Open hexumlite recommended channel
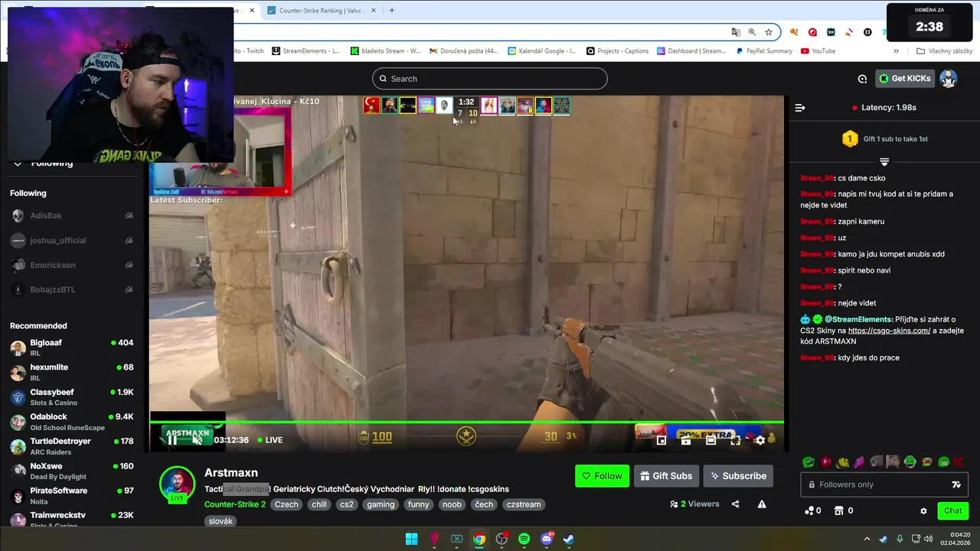This screenshot has width=980, height=551. pyautogui.click(x=71, y=373)
